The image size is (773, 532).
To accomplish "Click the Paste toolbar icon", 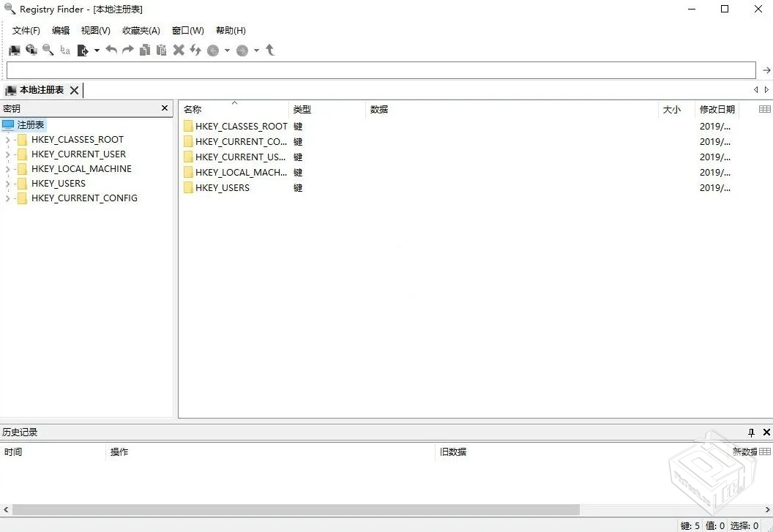I will pos(161,50).
